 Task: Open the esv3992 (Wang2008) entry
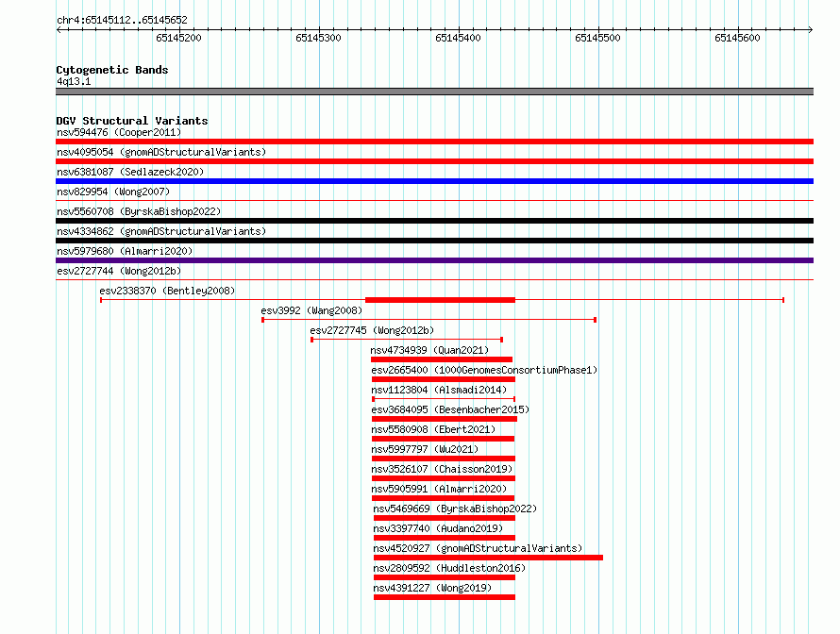coord(311,310)
